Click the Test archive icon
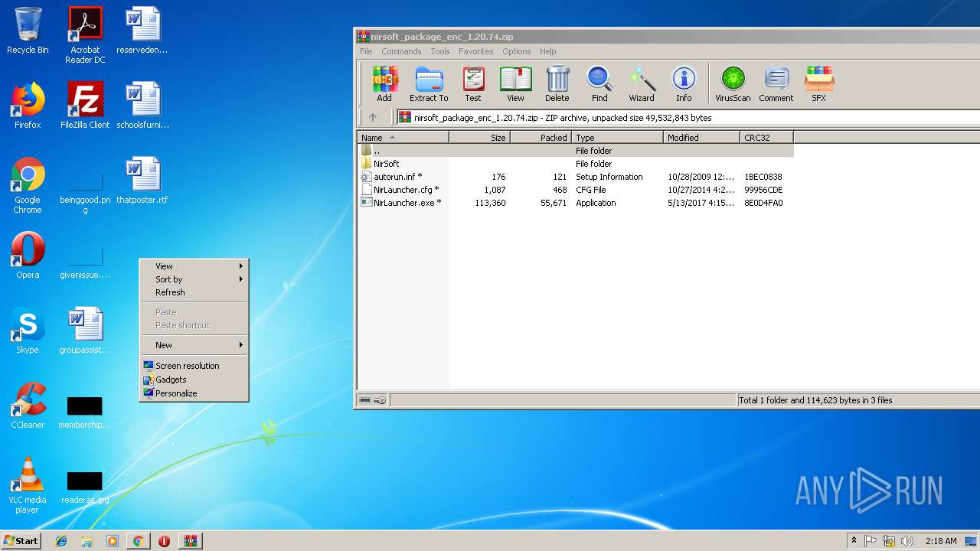The image size is (980, 551). point(473,84)
